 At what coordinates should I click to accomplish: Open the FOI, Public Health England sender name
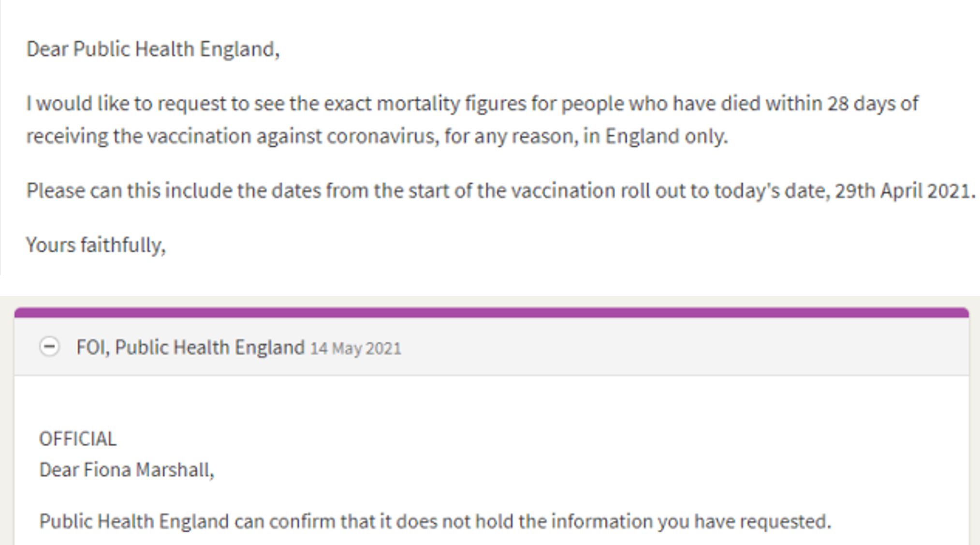coord(190,347)
